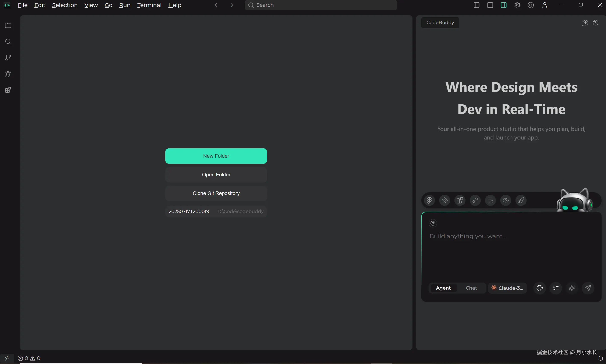Click the palette design style icon
This screenshot has width=606, height=364.
[539, 288]
